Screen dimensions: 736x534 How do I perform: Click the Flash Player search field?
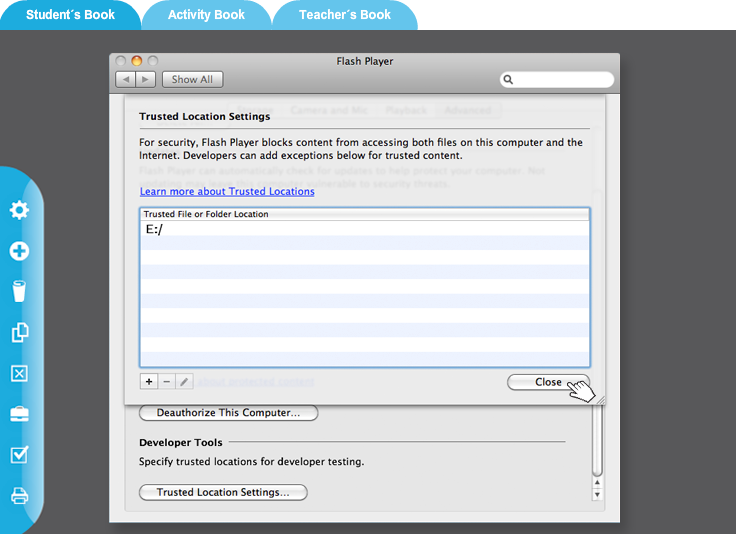562,79
